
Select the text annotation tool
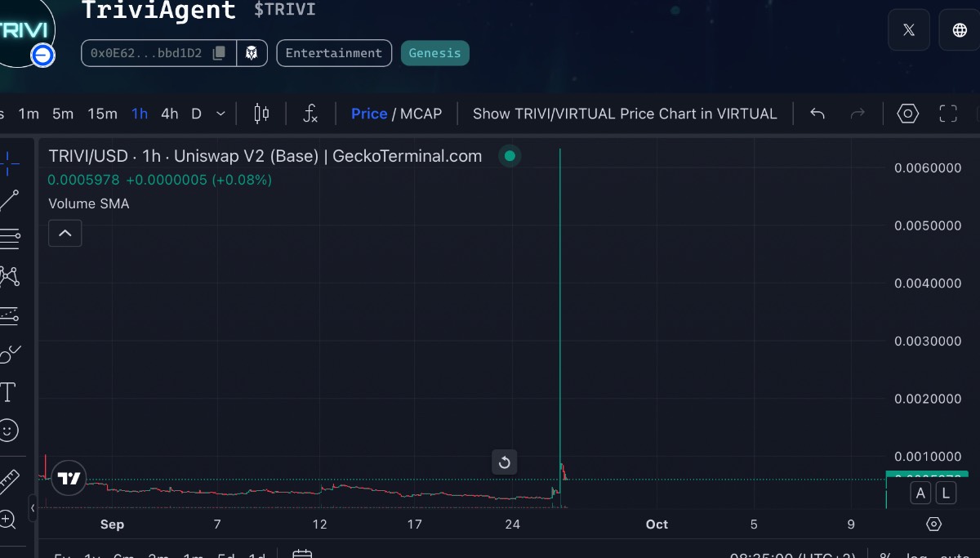(8, 392)
